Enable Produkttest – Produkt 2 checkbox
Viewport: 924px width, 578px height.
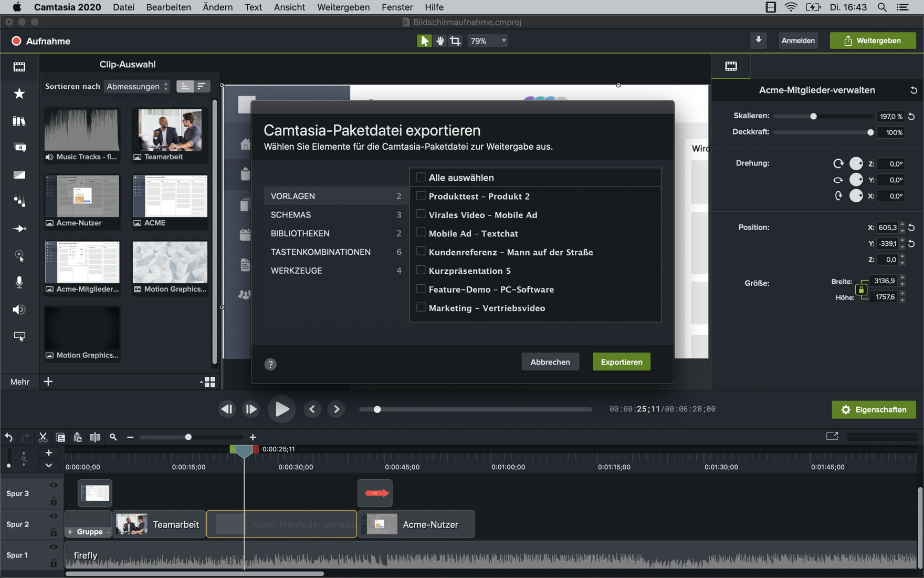(421, 196)
